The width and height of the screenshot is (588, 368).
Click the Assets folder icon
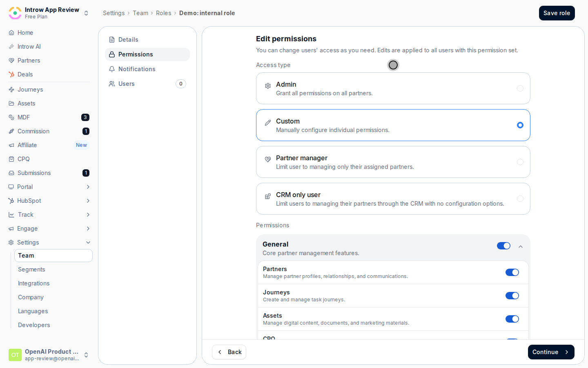tap(11, 103)
